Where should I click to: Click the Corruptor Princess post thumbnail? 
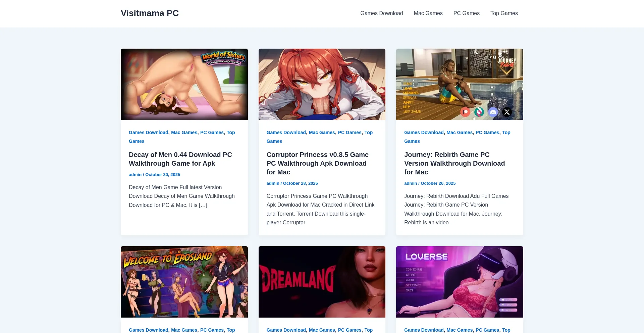322,84
